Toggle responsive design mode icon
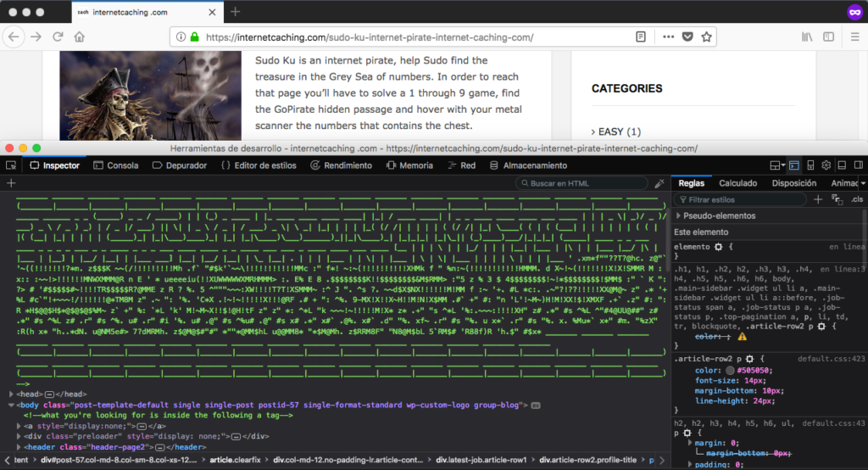868x470 pixels. point(810,165)
